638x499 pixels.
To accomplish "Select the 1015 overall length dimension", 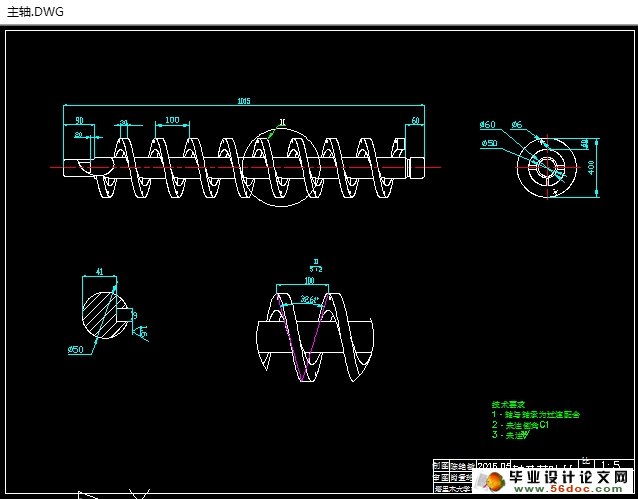I will coord(244,101).
